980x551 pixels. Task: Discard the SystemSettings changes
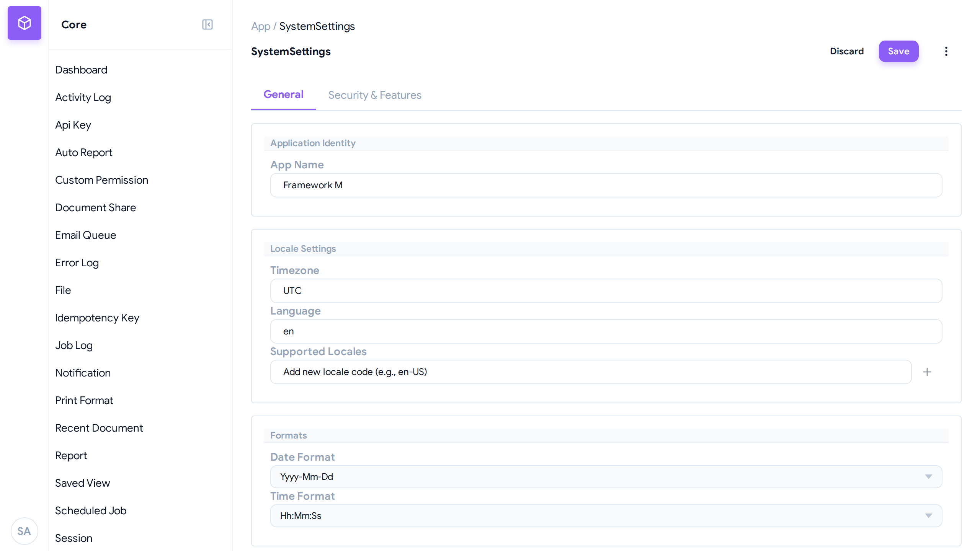click(x=847, y=51)
